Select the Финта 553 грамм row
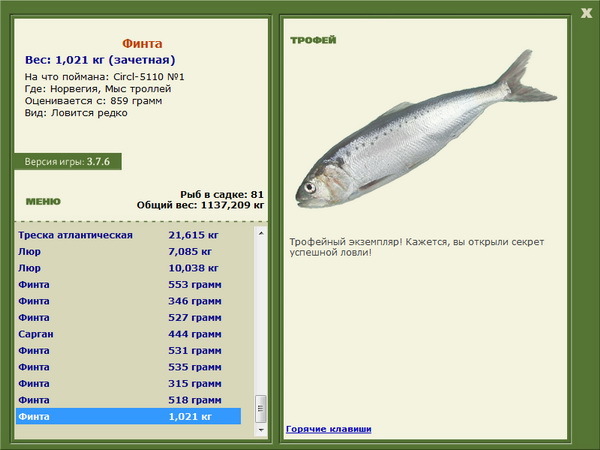Viewport: 600px width, 450px height. (129, 284)
